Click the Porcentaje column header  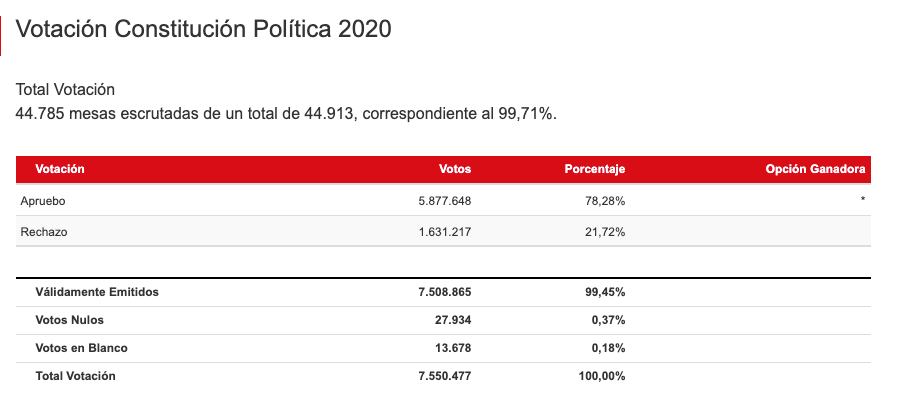[x=595, y=169]
